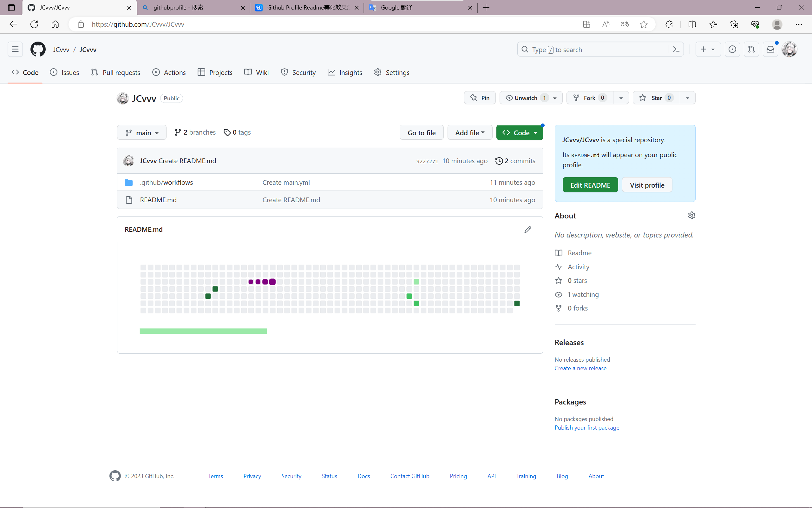Viewport: 812px width, 508px height.
Task: Open the Wiki tab
Action: 257,72
